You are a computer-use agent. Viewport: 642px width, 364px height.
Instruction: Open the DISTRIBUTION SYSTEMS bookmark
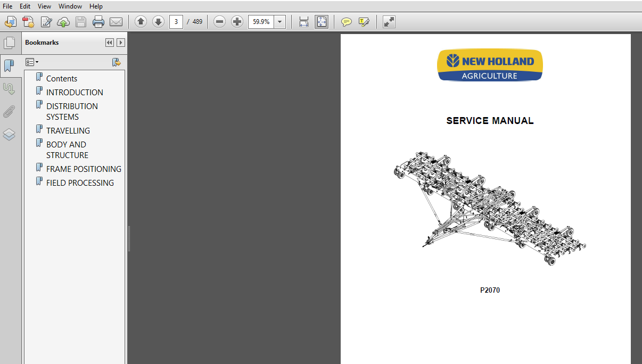[x=72, y=111]
